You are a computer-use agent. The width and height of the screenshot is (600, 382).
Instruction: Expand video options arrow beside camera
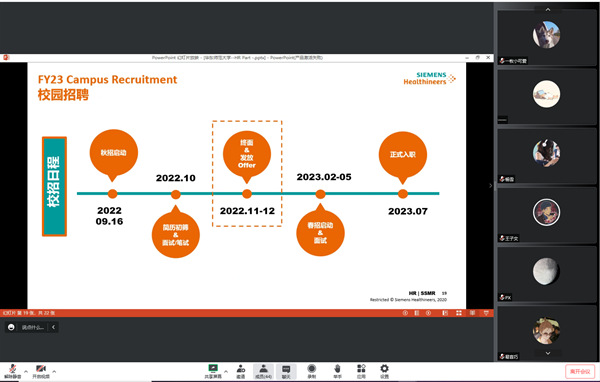pos(54,371)
